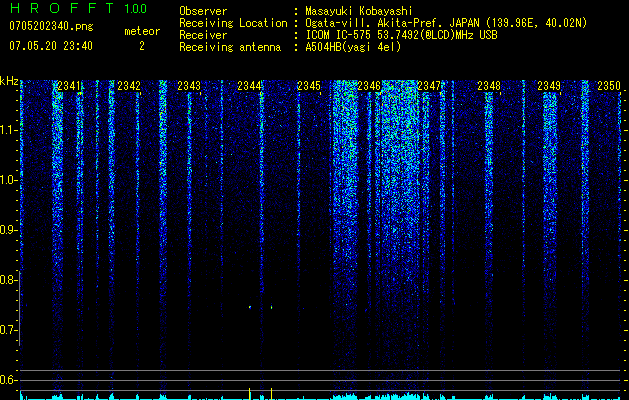
Task: Click the 0.6 kHz axis label
Action: (x=8, y=380)
